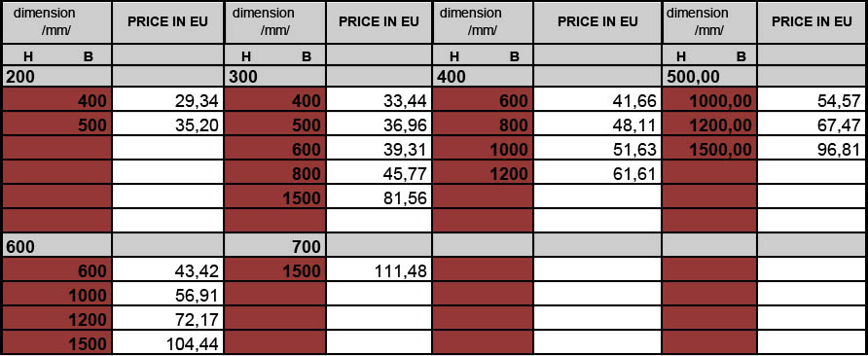868x356 pixels.
Task: Click the 1000,00 dimension cell
Action: 709,100
